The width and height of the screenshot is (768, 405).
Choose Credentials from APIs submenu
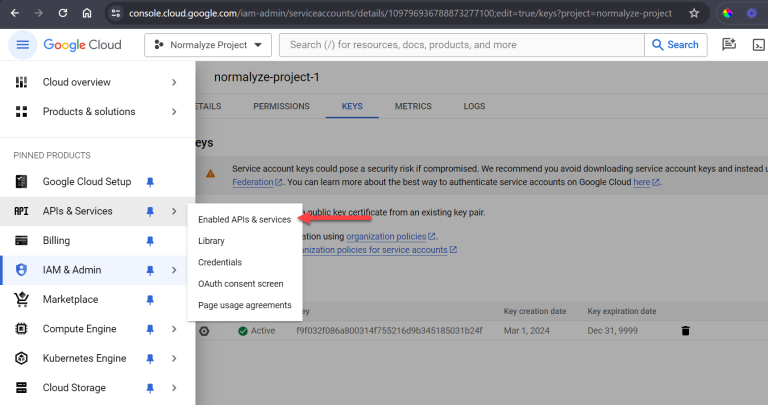point(220,262)
